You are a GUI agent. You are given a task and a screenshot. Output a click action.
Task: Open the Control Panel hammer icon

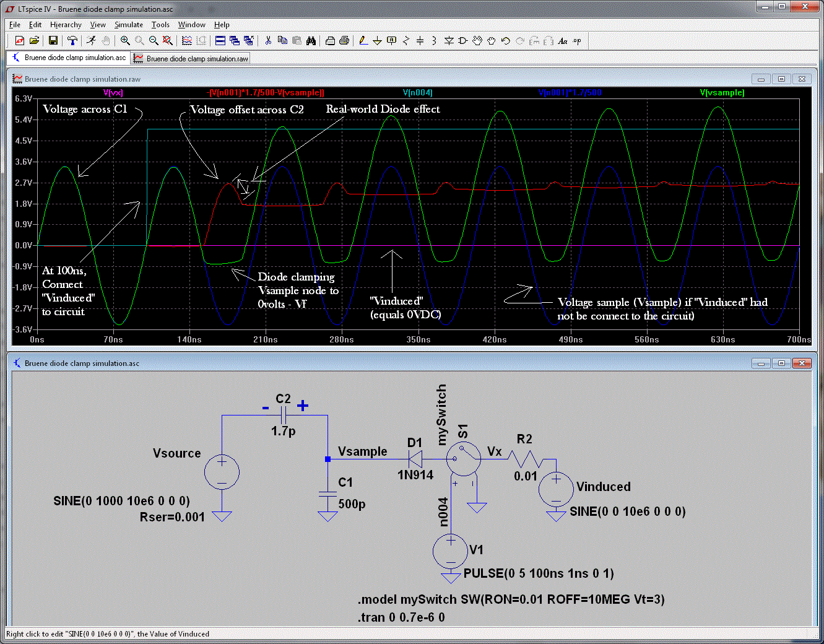pos(72,41)
